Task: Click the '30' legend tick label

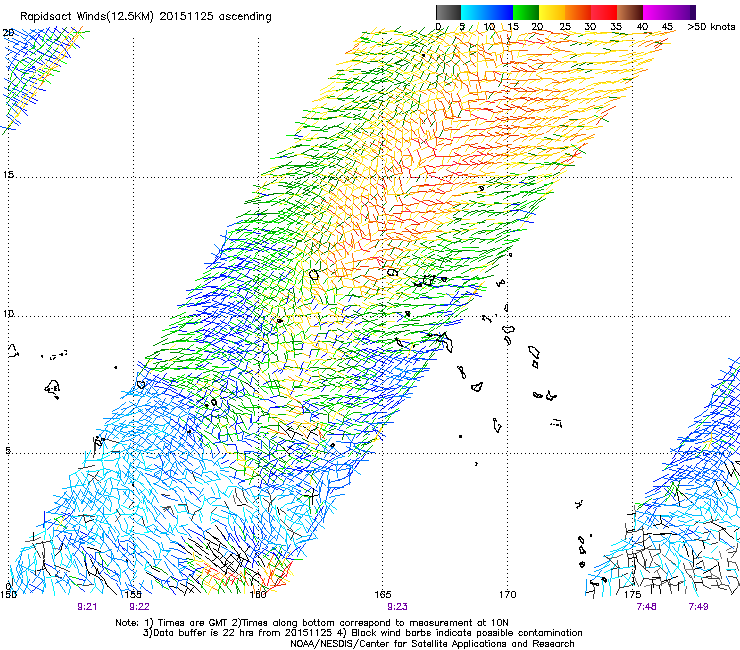Action: click(590, 27)
